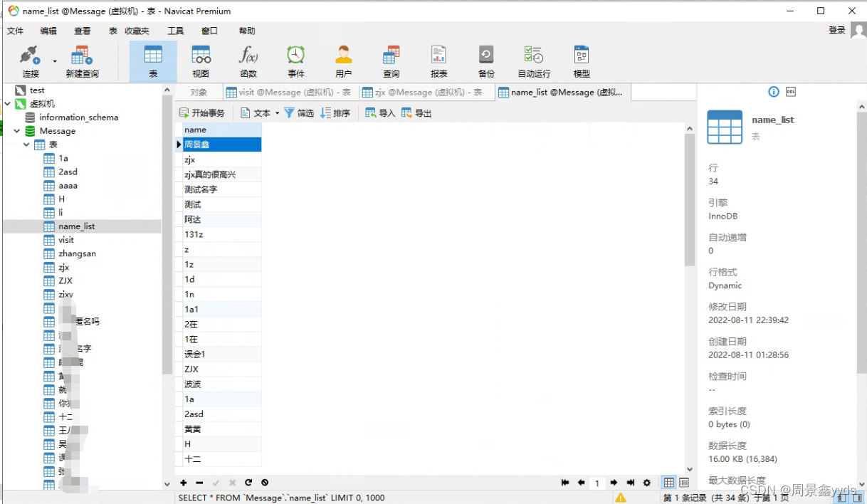Select the test connection in tree
The image size is (867, 504).
point(37,90)
